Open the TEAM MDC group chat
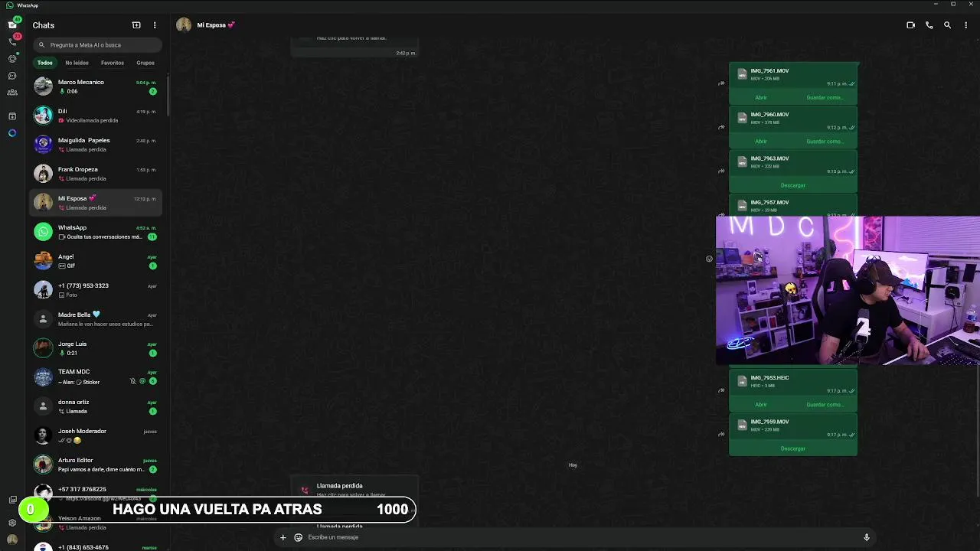Image resolution: width=980 pixels, height=551 pixels. coord(96,377)
